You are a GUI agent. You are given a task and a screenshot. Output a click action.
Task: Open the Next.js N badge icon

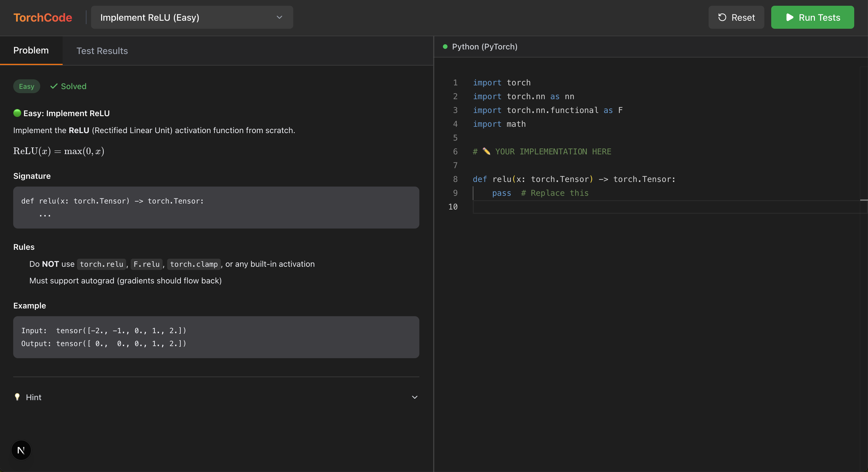pyautogui.click(x=21, y=450)
